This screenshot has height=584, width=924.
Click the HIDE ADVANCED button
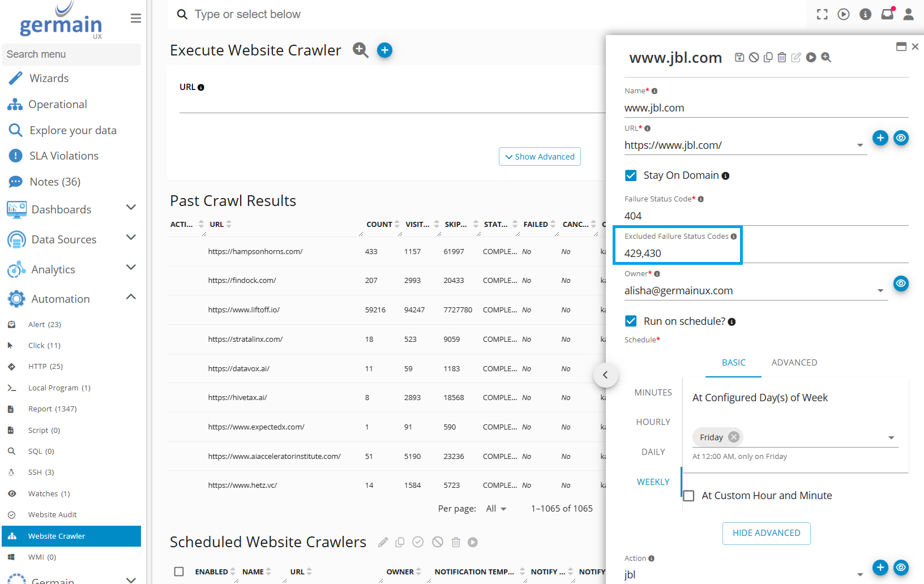pos(766,533)
